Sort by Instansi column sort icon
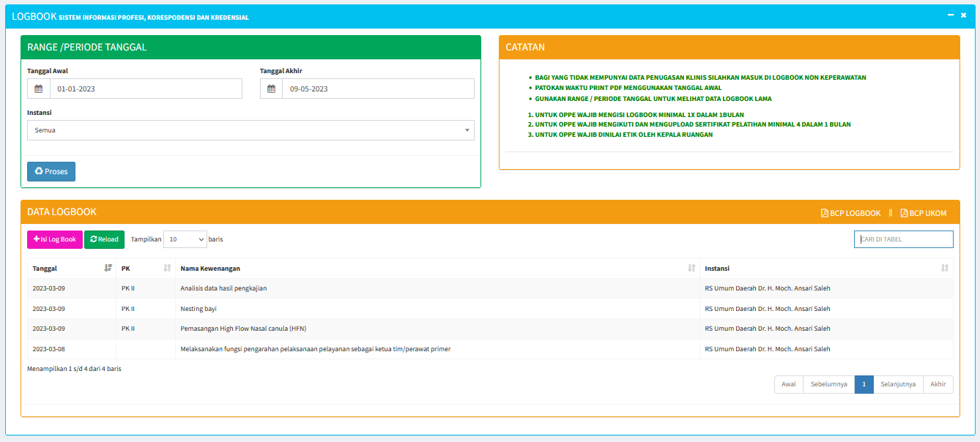 click(945, 268)
